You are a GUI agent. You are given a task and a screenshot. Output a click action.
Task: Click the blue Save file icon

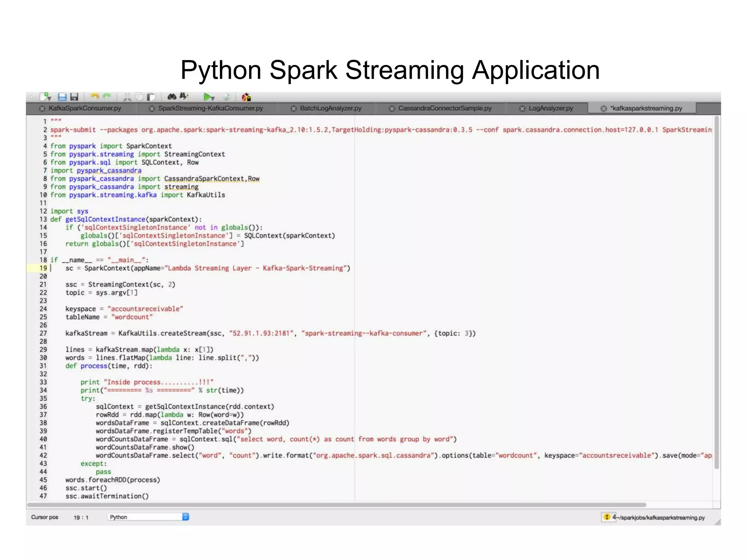pyautogui.click(x=62, y=97)
